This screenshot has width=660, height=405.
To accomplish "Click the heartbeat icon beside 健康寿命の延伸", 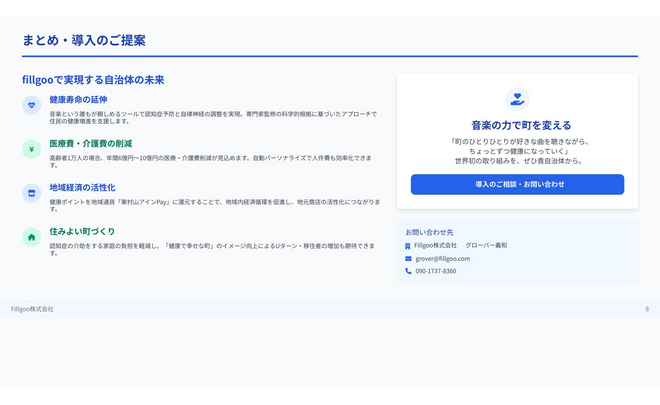I will pos(32,105).
